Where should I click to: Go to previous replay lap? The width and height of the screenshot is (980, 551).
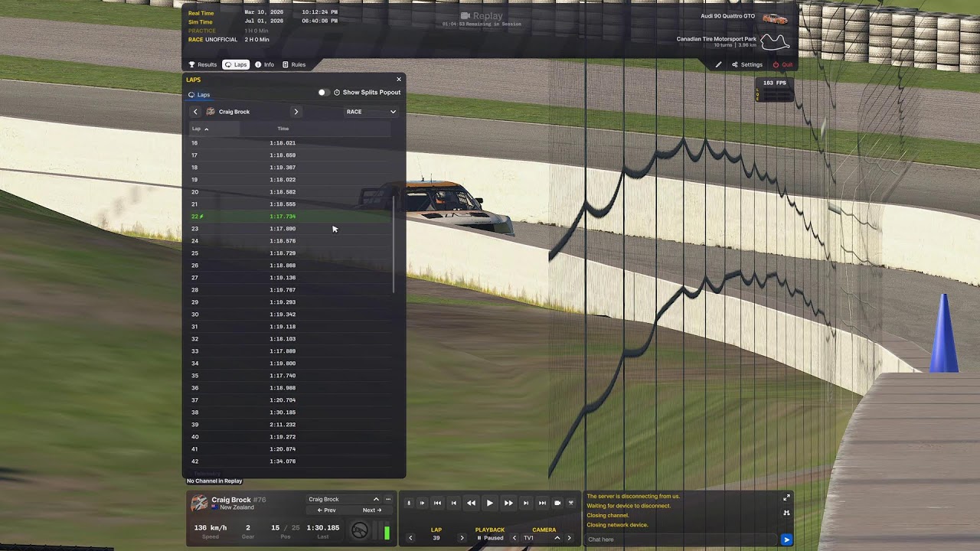410,538
